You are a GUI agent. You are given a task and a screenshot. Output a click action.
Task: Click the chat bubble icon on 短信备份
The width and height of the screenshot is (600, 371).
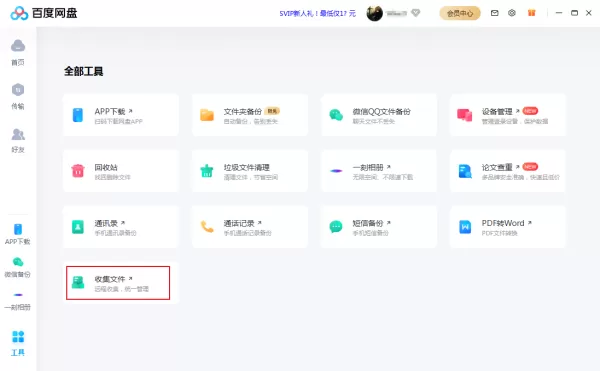[x=336, y=227]
